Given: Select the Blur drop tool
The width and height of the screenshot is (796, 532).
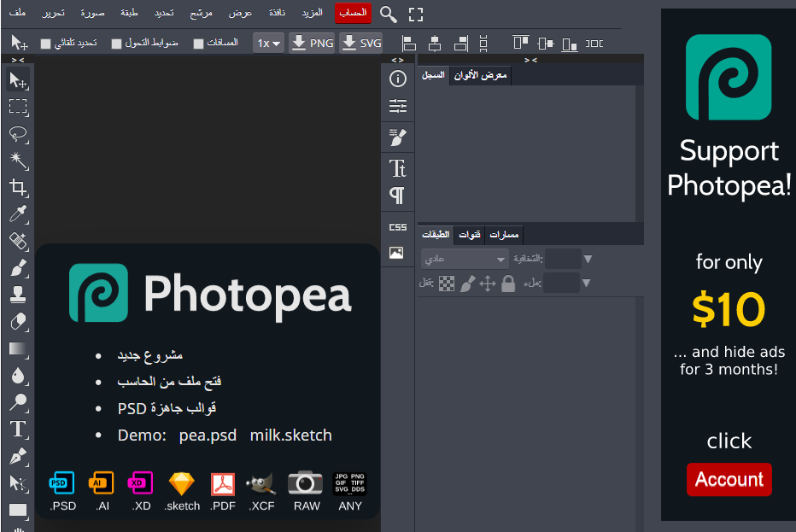Looking at the screenshot, I should pyautogui.click(x=18, y=376).
